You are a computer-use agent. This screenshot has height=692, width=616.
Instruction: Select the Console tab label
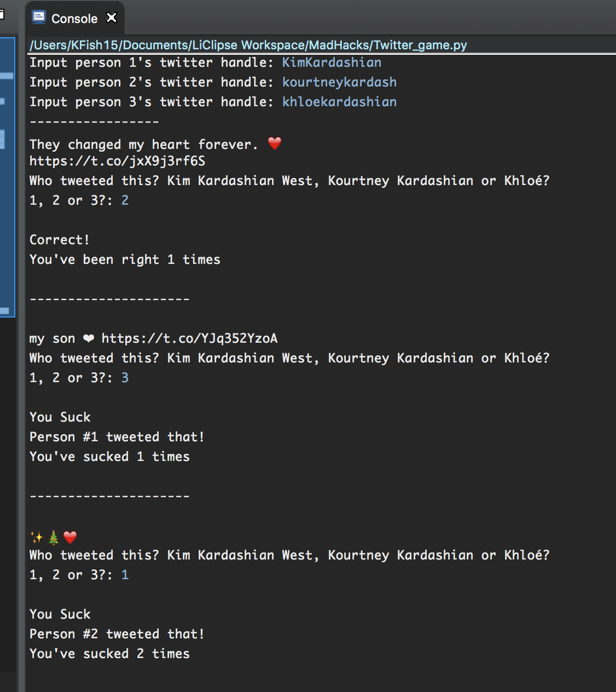(74, 19)
